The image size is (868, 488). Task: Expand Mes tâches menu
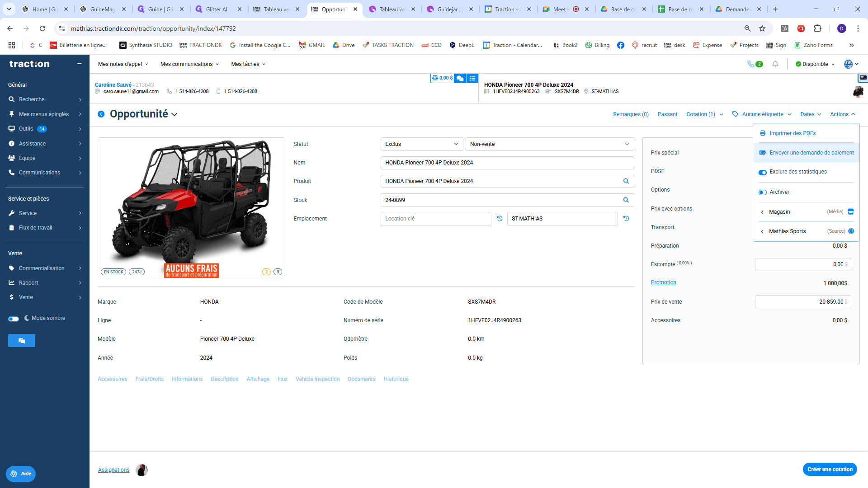[248, 64]
